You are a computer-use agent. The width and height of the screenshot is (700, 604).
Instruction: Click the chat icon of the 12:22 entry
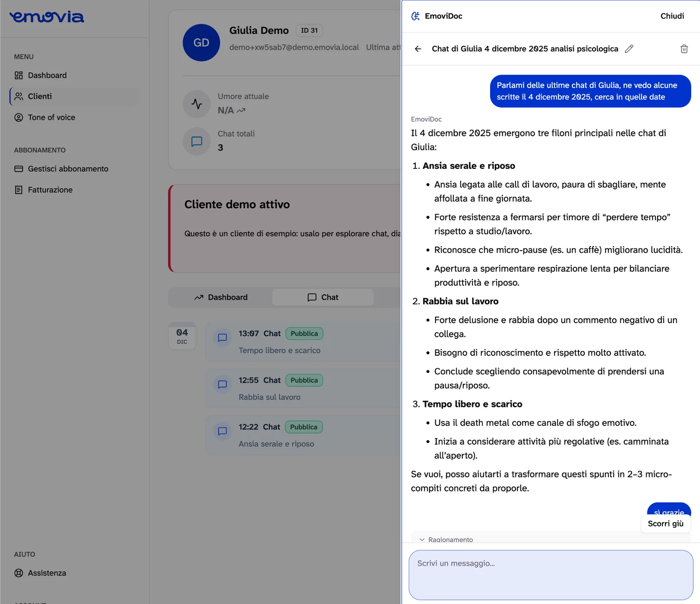[x=222, y=431]
